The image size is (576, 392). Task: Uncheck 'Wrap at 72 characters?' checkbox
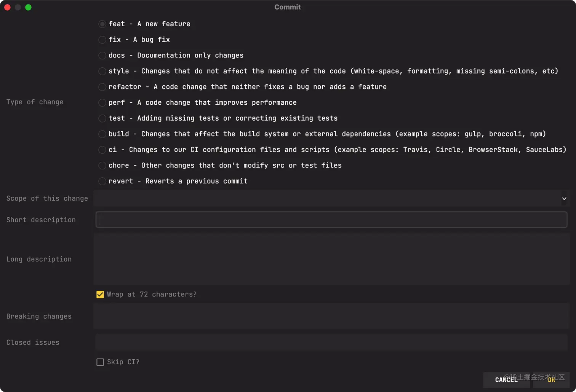click(x=100, y=295)
